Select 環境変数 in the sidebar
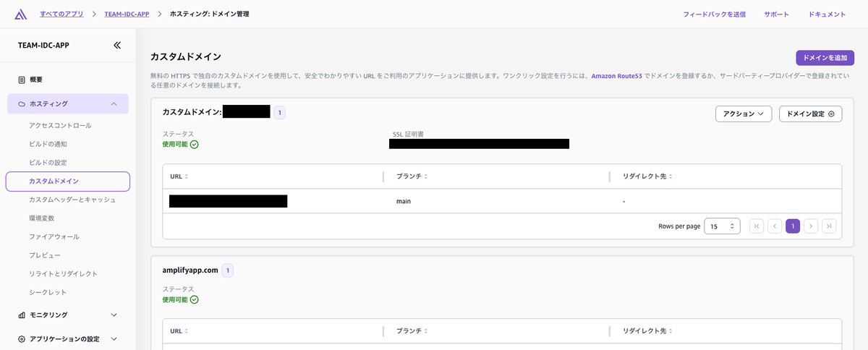Viewport: 868px width, 350px height. [x=41, y=218]
